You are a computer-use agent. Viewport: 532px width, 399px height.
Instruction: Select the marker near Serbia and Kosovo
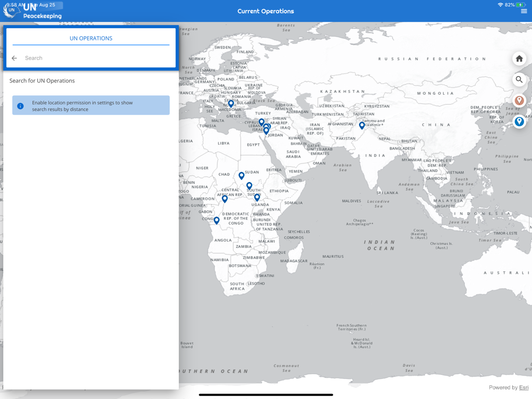tap(231, 103)
